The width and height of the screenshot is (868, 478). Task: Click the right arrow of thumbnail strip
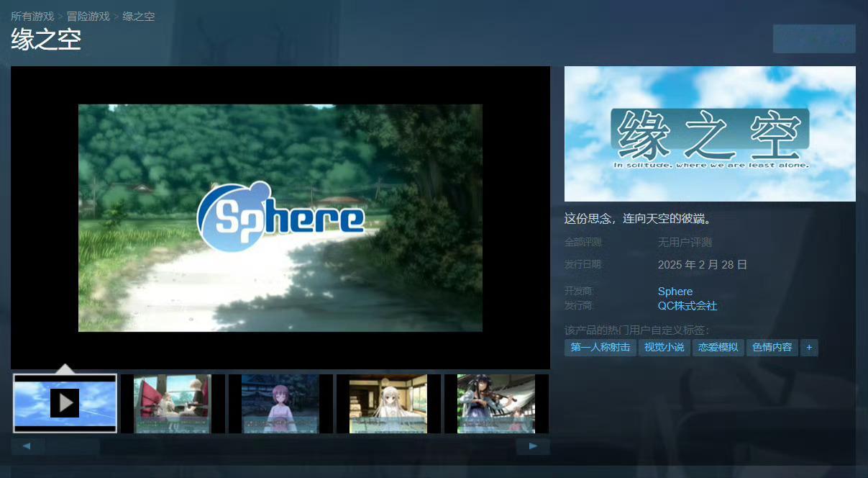point(533,446)
